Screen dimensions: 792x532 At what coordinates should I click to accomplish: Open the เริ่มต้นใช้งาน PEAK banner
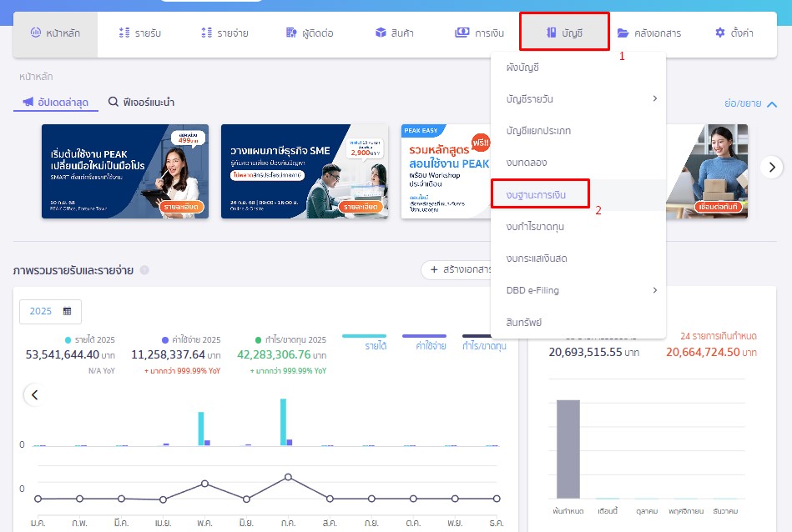[125, 171]
